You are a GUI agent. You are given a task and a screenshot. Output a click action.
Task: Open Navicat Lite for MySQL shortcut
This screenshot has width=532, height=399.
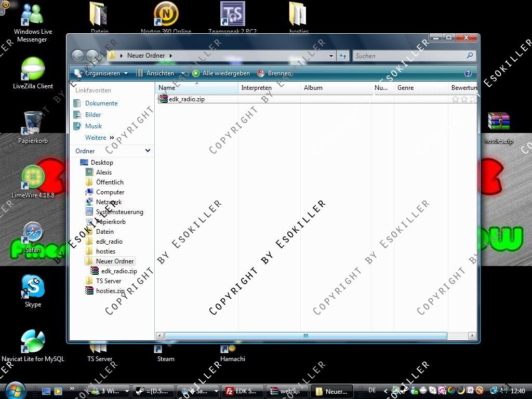point(33,346)
